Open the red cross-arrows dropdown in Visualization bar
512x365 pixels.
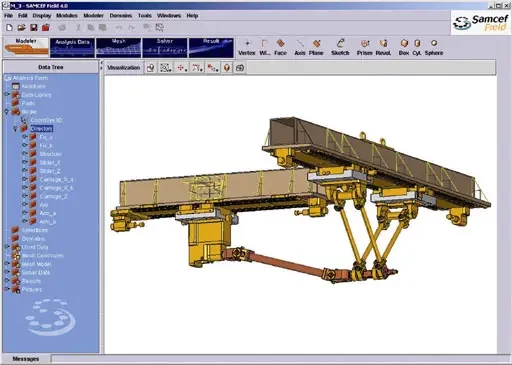(x=182, y=68)
